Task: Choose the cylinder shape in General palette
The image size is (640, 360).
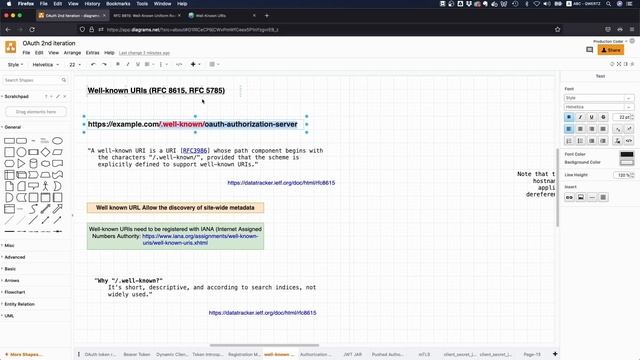Action: [33, 164]
